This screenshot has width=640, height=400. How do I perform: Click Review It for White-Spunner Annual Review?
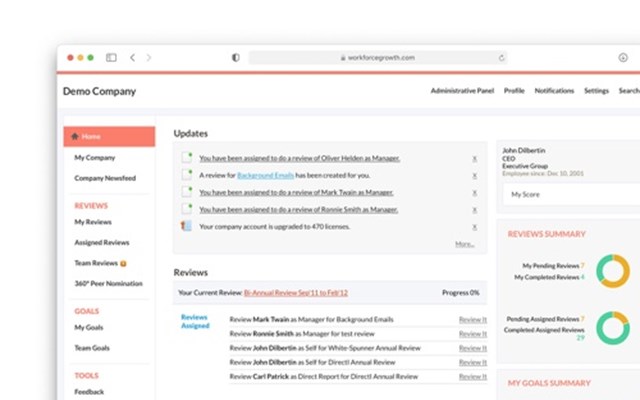point(473,348)
